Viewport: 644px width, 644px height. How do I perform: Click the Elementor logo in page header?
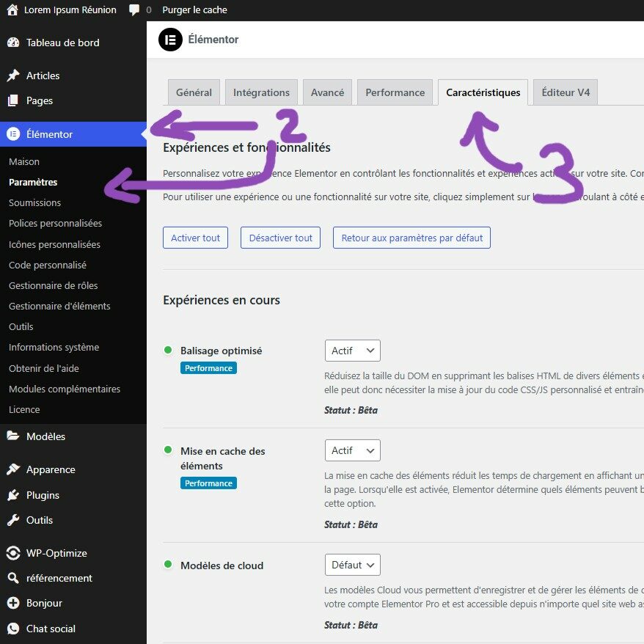point(170,40)
